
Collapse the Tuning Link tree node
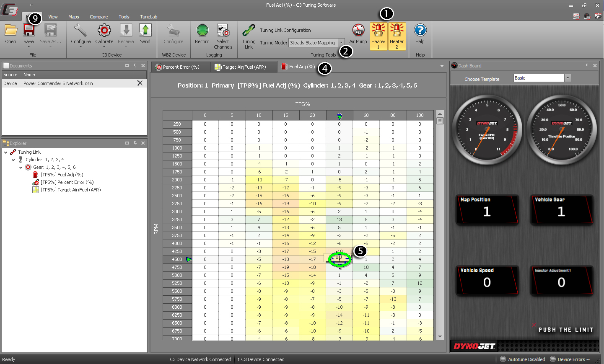click(x=6, y=152)
